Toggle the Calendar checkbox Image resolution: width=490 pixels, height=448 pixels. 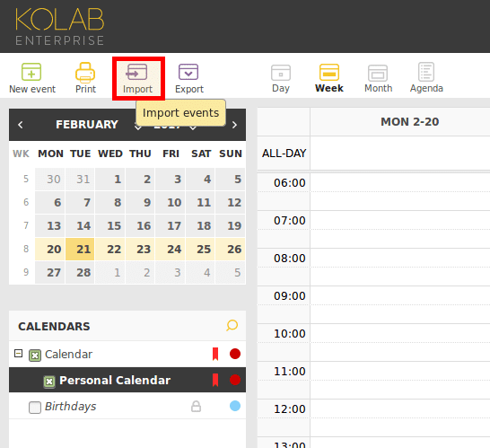(35, 356)
